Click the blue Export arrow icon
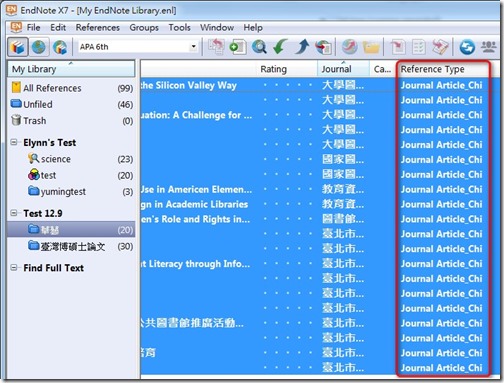Viewport: 504px width, 383px height. coord(302,47)
